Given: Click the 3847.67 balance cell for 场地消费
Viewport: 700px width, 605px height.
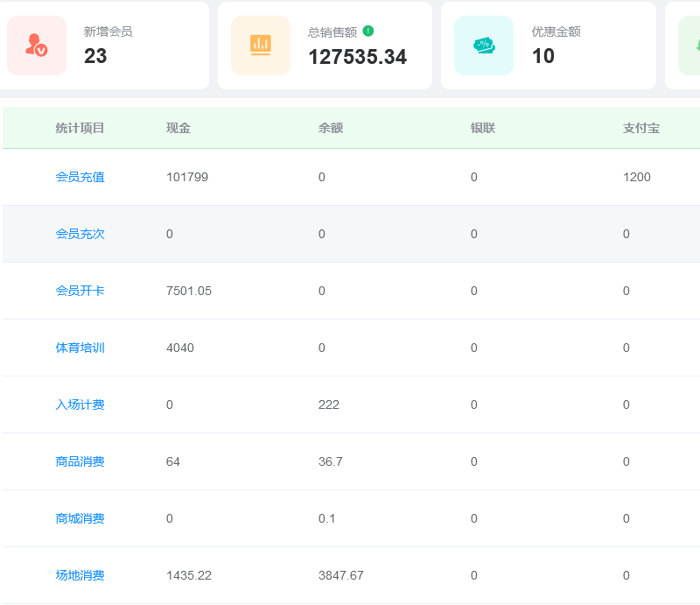Looking at the screenshot, I should click(341, 575).
